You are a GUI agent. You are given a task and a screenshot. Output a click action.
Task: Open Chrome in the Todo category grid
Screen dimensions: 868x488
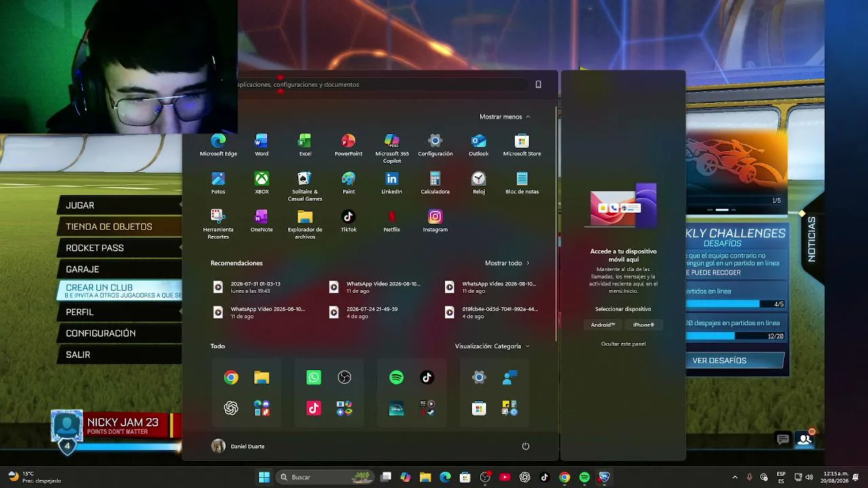231,378
